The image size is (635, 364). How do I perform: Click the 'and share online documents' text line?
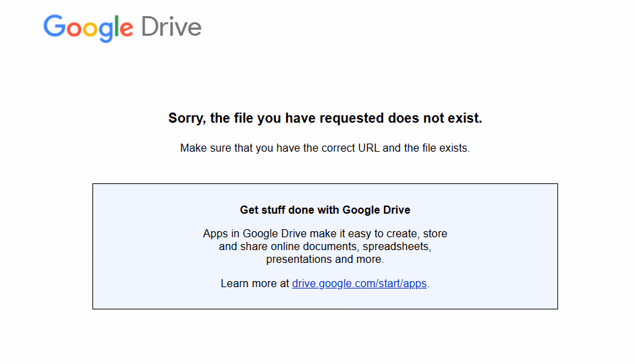coord(325,246)
